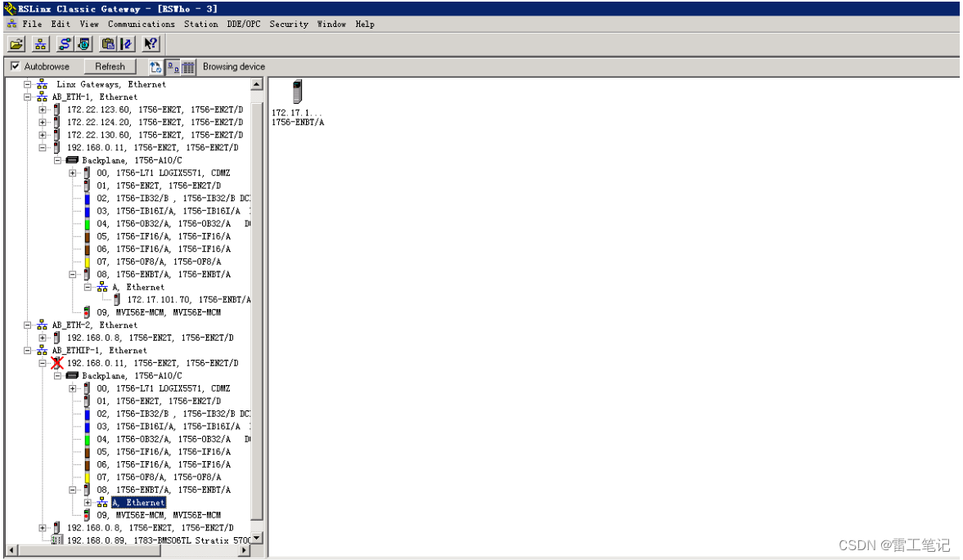Expand the 172.22.123.60 device node

tap(42, 110)
